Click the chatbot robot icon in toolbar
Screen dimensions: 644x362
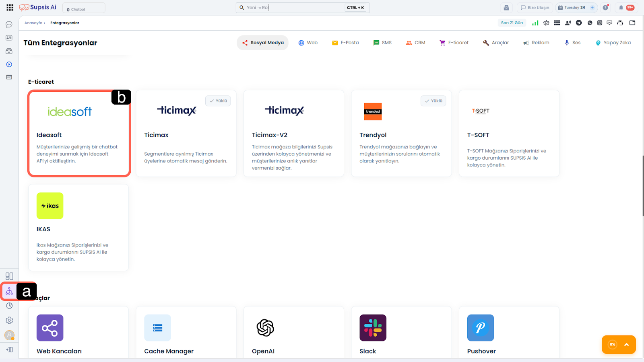(546, 23)
